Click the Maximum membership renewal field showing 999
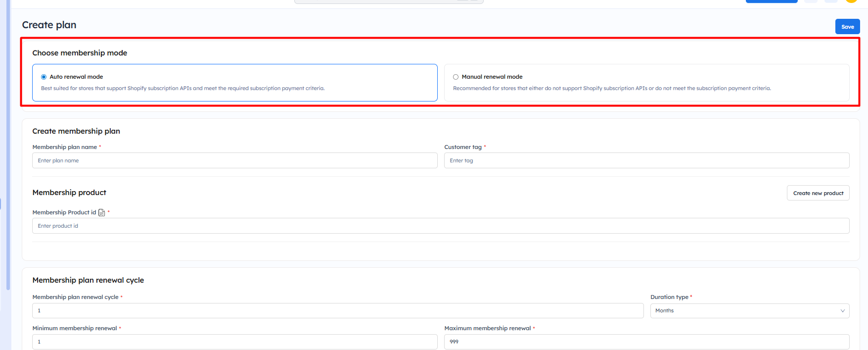Screen dimensions: 868x350 [x=646, y=342]
